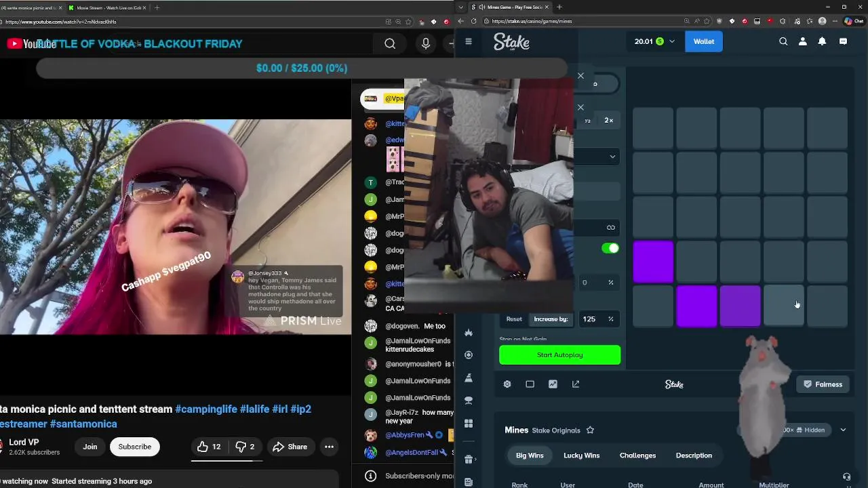Click the Reset option
868x488 pixels.
[514, 319]
